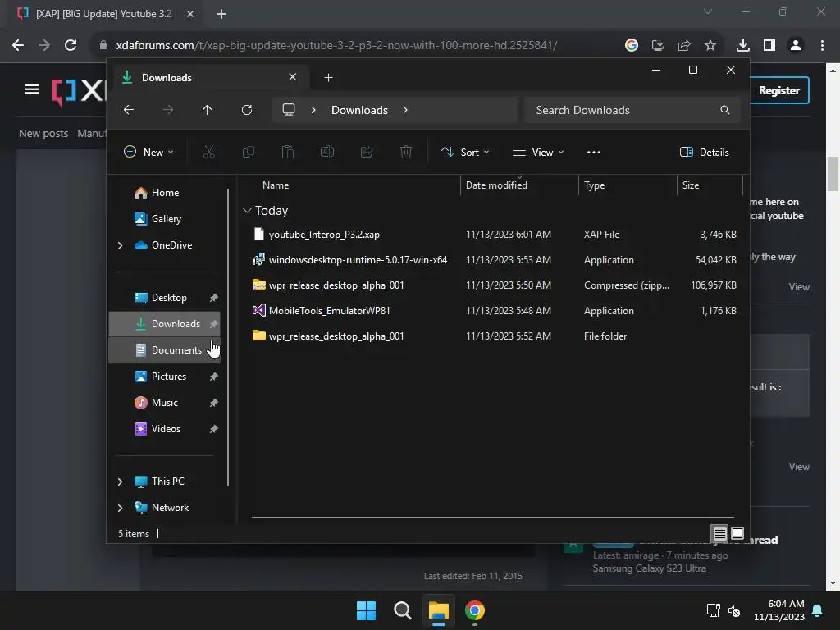Collapse the Today group
This screenshot has height=630, width=840.
coord(247,211)
